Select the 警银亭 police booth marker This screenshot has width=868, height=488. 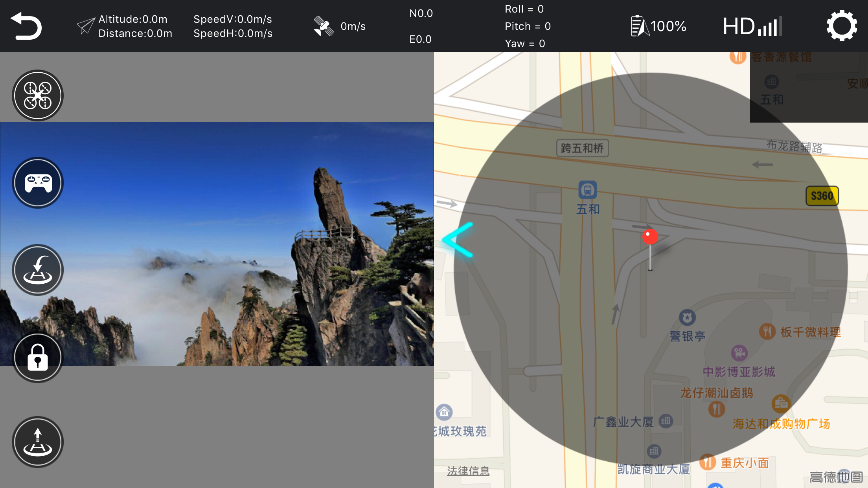click(x=687, y=317)
